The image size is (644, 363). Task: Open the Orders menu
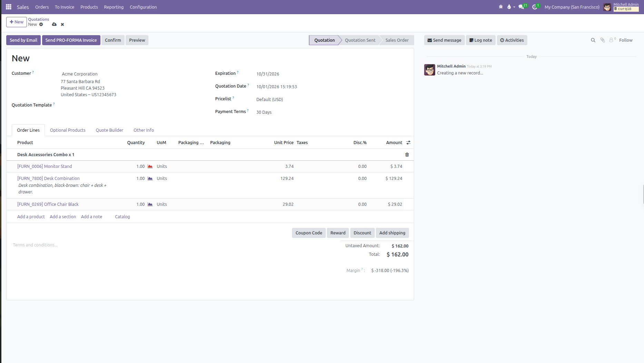coord(42,7)
